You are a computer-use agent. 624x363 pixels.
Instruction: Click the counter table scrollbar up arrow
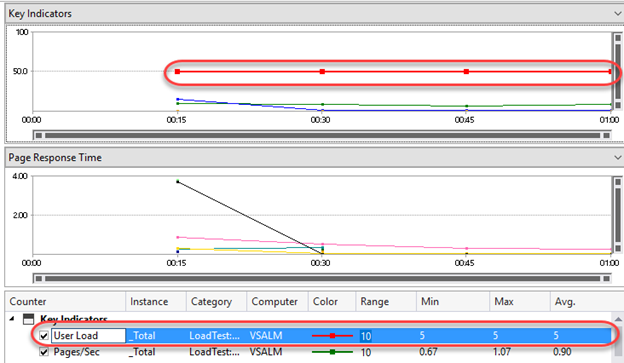click(x=618, y=319)
